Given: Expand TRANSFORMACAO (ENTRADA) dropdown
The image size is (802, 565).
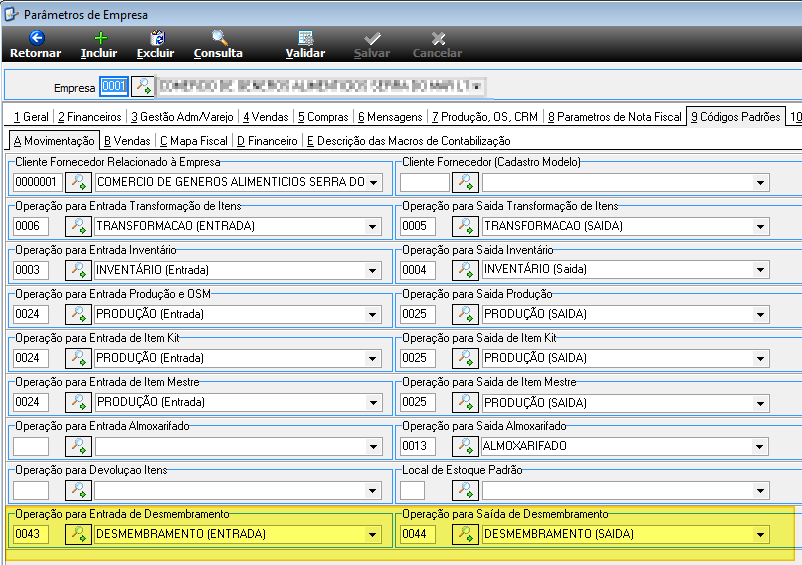Looking at the screenshot, I should [373, 227].
